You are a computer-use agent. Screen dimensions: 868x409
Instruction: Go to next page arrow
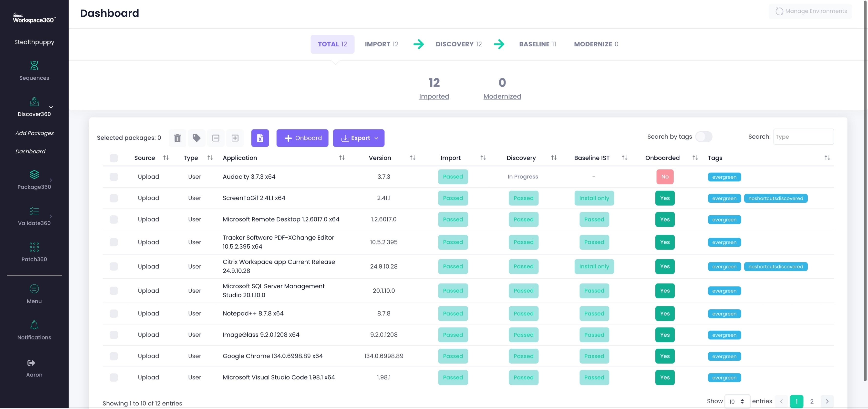(x=827, y=401)
